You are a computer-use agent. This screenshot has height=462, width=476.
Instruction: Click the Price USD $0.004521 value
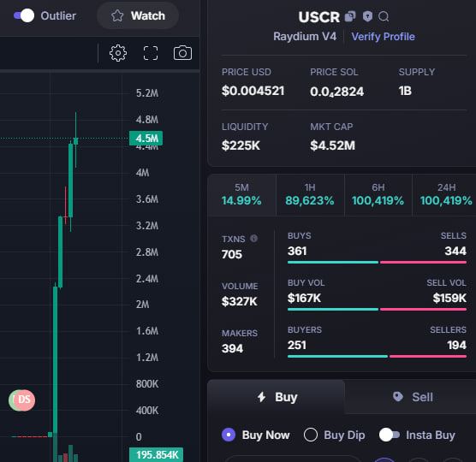pyautogui.click(x=253, y=91)
